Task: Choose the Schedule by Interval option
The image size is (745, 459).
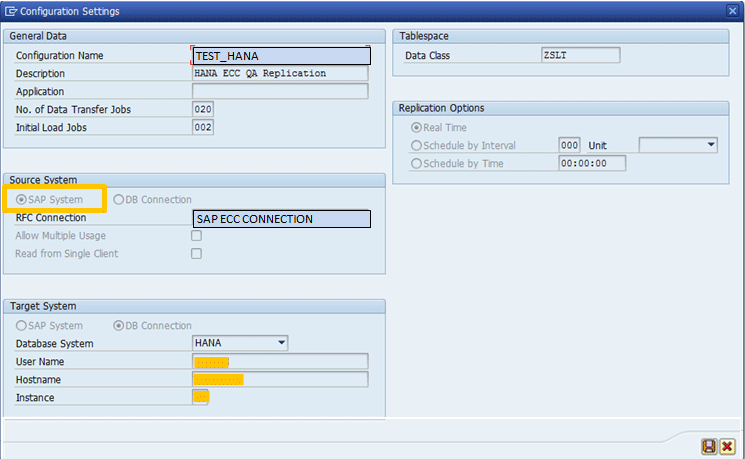Action: pyautogui.click(x=416, y=145)
